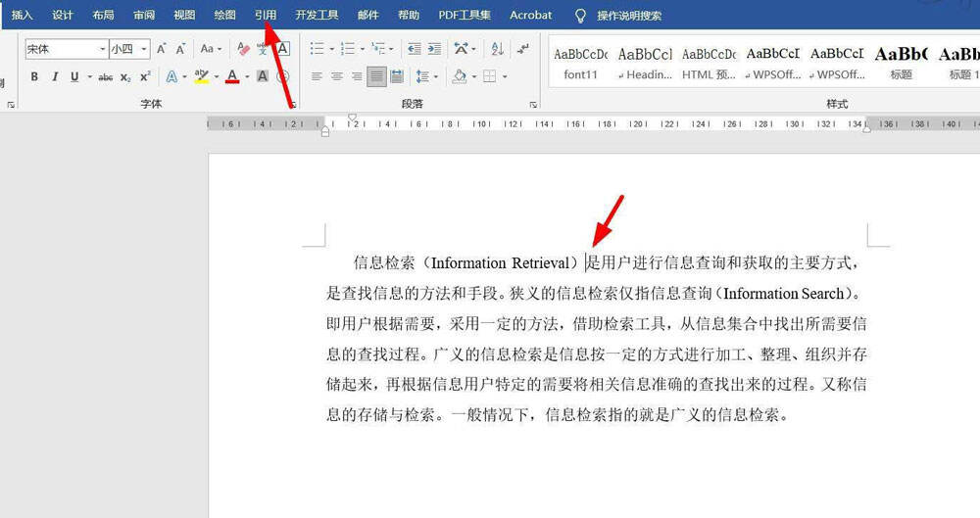Switch to the 审阅 tab

pos(144,15)
